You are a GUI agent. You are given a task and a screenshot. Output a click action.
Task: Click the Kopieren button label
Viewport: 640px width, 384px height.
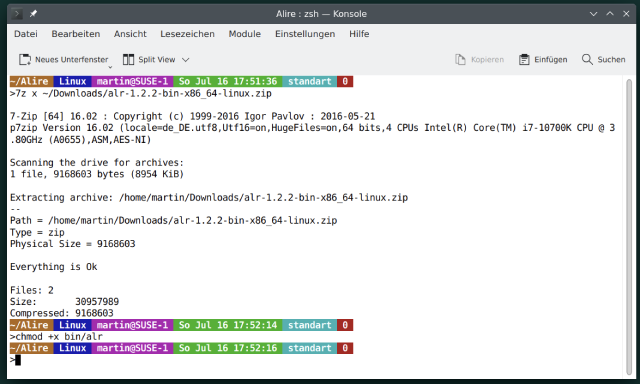pos(487,60)
